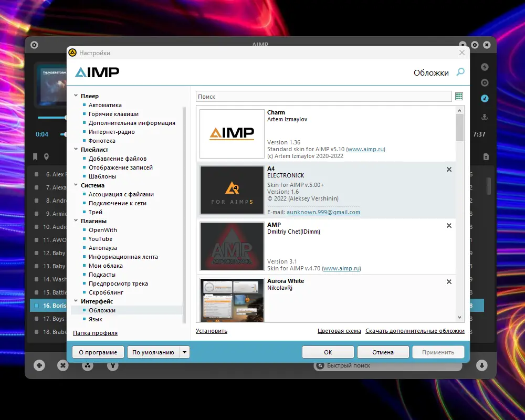Image resolution: width=525 pixels, height=420 pixels.
Task: Click the magnifier icon in Быстрый поиск box
Action: tap(320, 365)
